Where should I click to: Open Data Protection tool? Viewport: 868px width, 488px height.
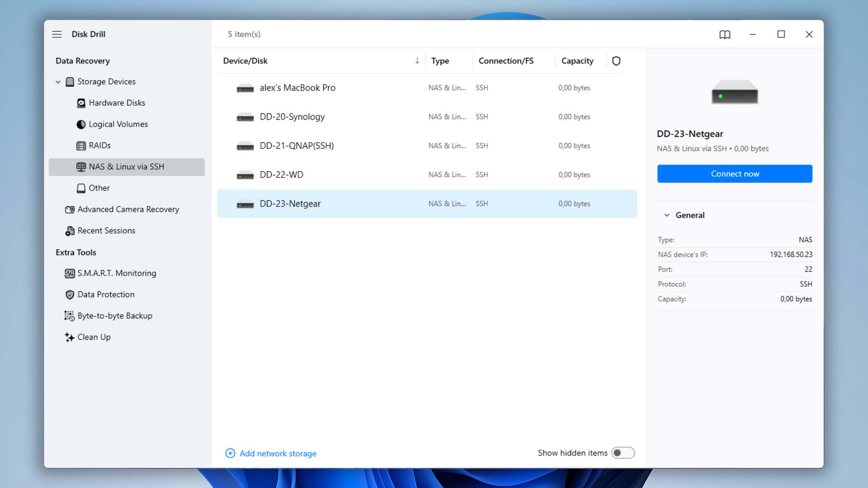(x=126, y=295)
